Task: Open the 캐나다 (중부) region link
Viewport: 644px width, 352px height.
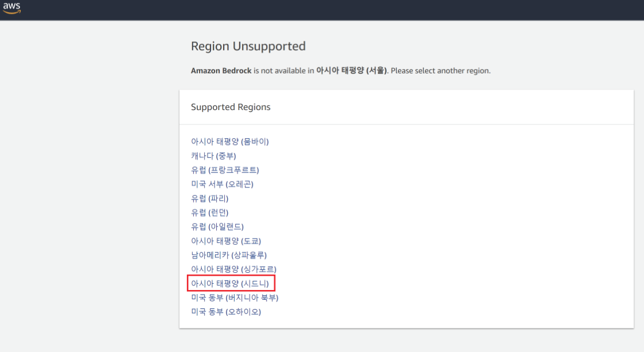Action: click(x=213, y=156)
